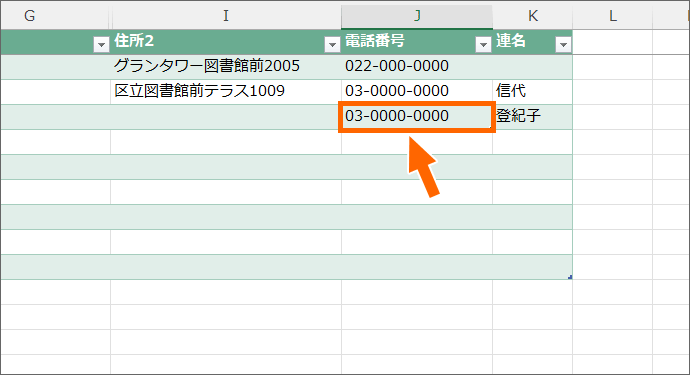Click the 連名 header cell

532,42
